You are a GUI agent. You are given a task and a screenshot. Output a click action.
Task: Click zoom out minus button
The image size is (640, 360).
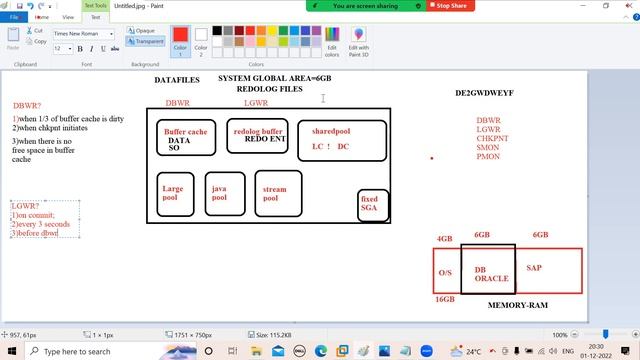[x=574, y=335]
